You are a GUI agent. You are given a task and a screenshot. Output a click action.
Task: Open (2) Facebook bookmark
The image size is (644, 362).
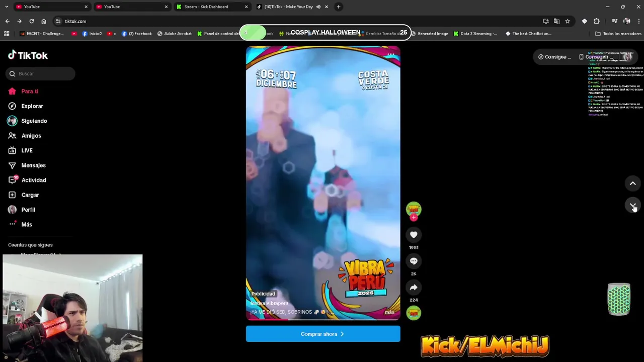coord(136,34)
